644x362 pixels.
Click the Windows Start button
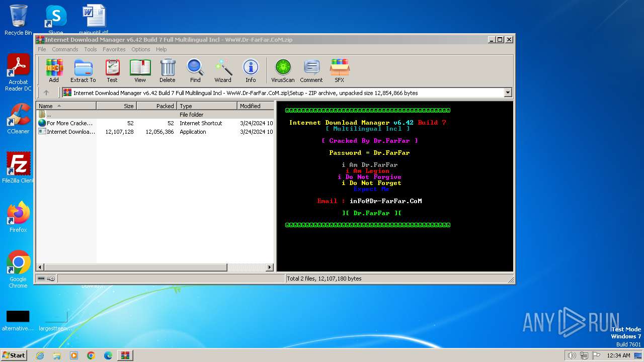(14, 355)
